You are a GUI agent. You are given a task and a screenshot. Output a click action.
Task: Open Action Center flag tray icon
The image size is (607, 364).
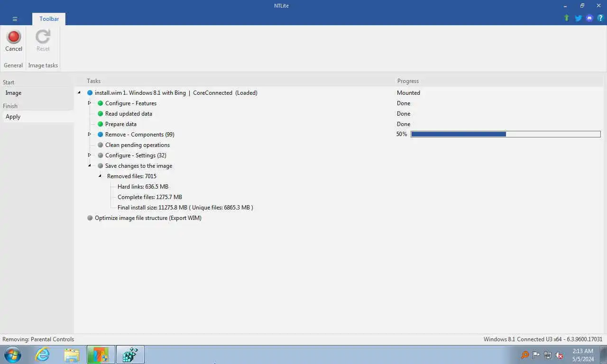pyautogui.click(x=536, y=355)
